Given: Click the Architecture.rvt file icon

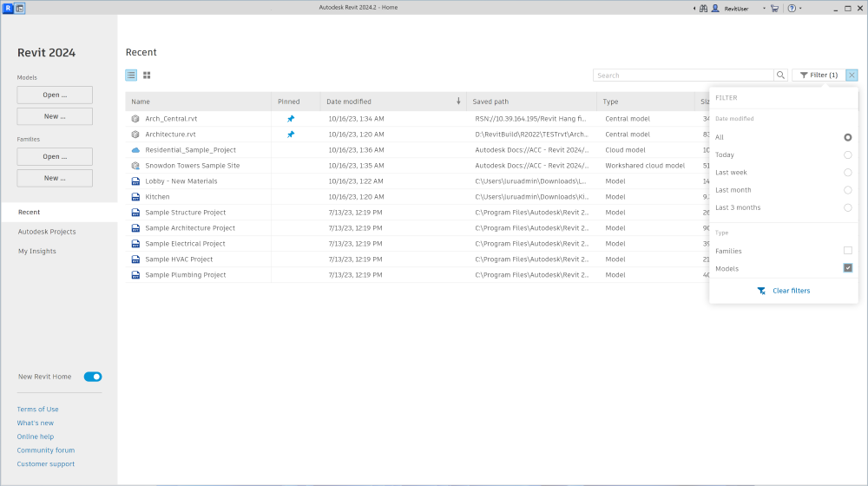Looking at the screenshot, I should coord(135,134).
